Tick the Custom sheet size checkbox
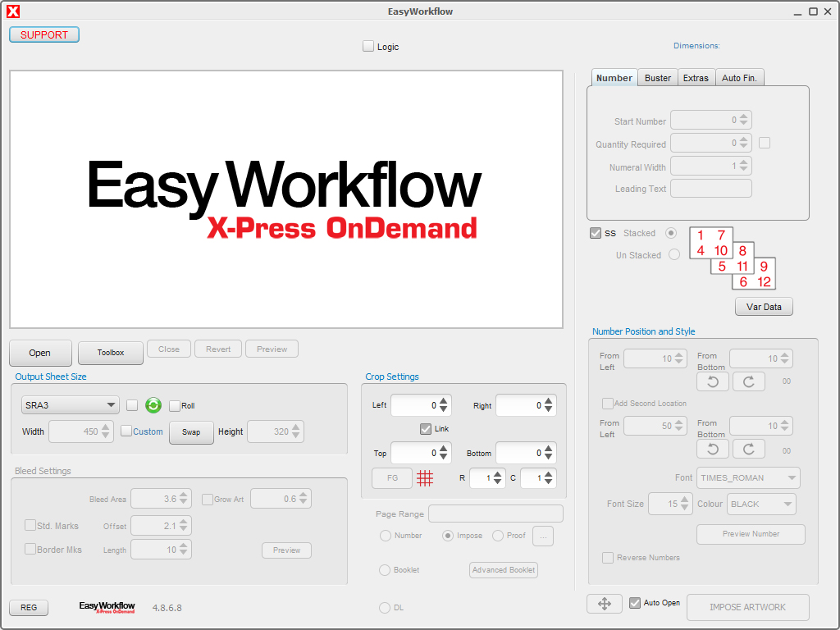This screenshot has height=630, width=840. coord(126,431)
